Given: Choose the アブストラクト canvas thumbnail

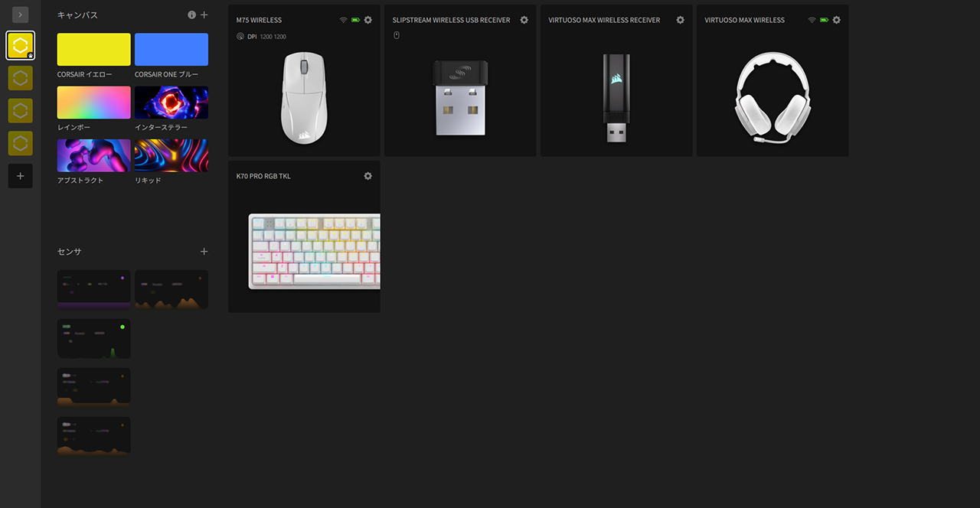Looking at the screenshot, I should click(x=94, y=155).
